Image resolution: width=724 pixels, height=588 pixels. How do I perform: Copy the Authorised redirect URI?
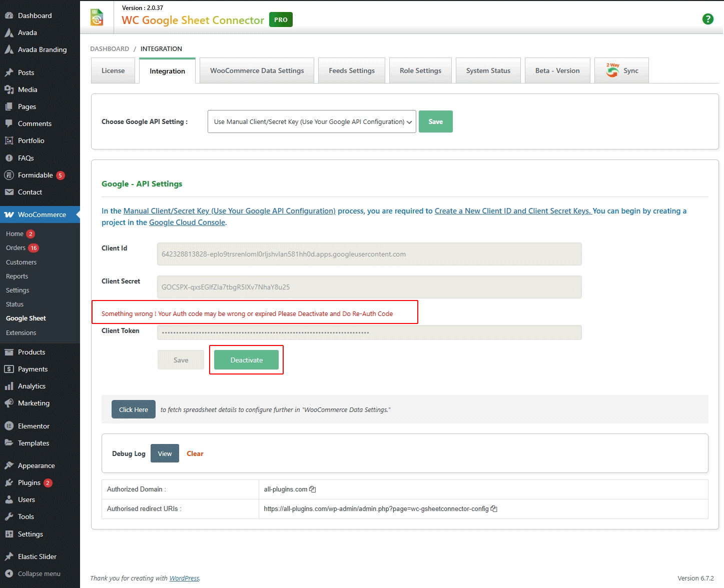pos(494,509)
